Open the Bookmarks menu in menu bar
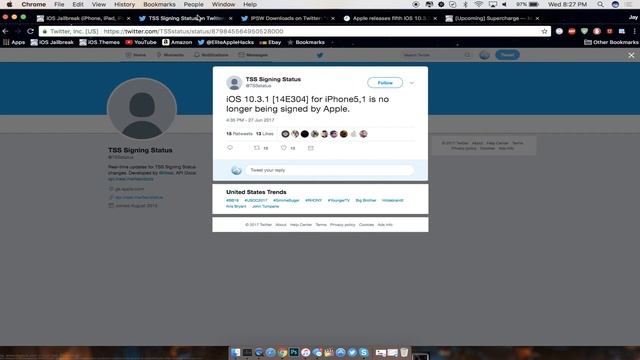The height and width of the screenshot is (360, 640). (159, 4)
